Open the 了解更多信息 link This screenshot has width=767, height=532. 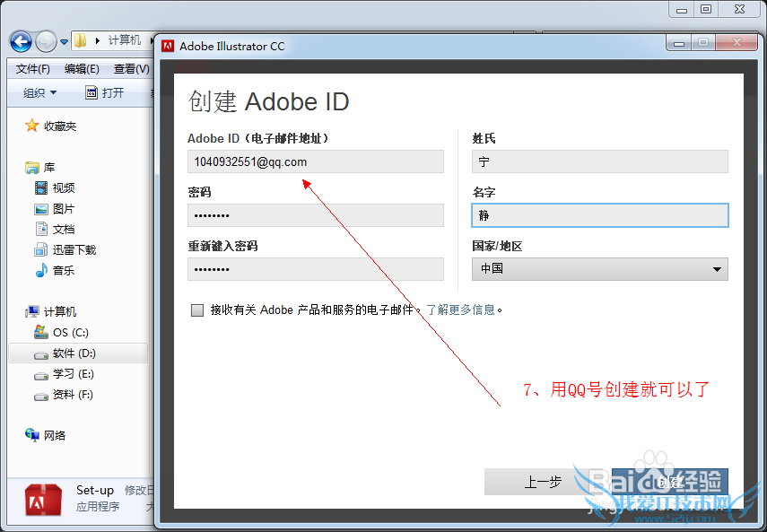coord(461,310)
